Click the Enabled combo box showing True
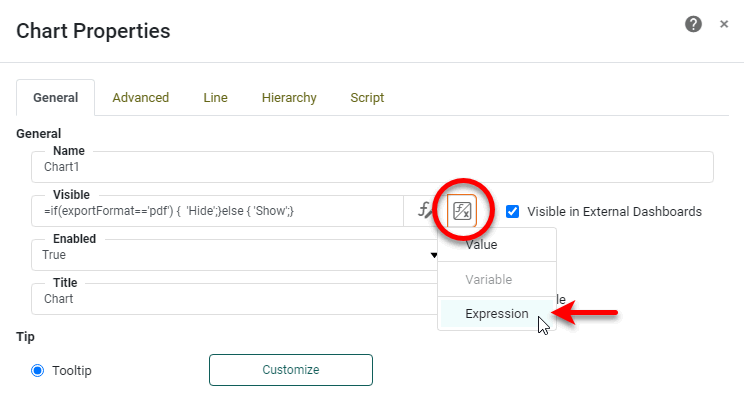 point(234,255)
